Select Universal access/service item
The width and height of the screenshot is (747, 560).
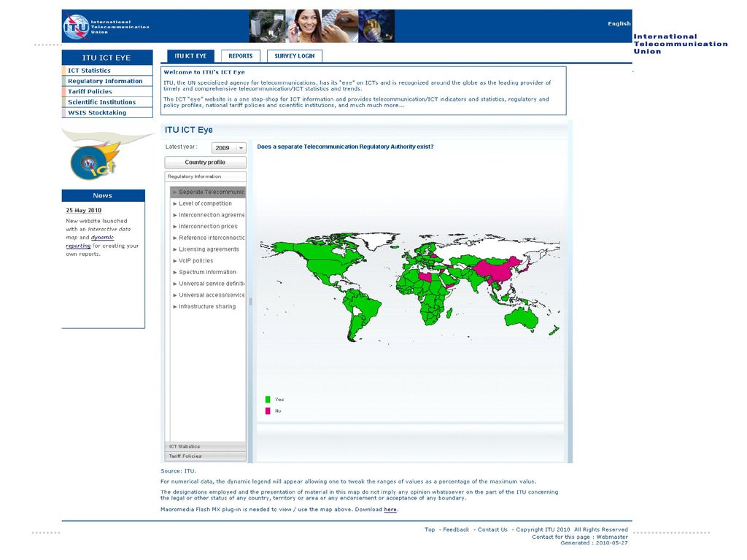tap(209, 295)
